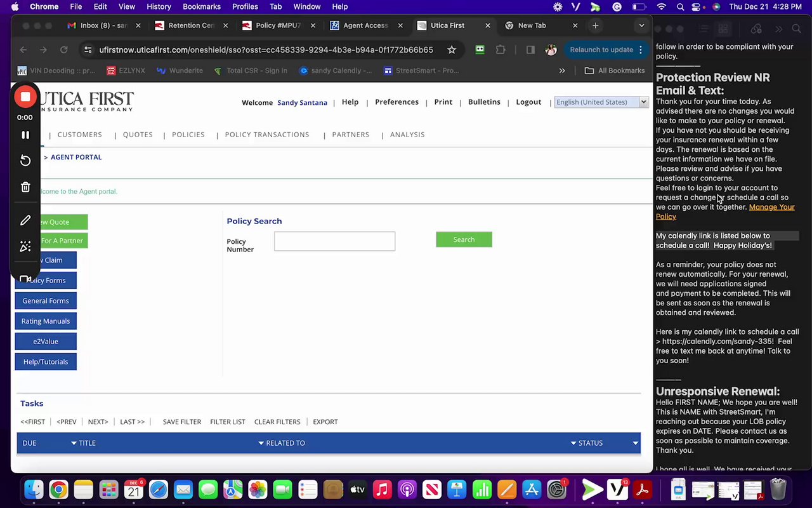Select the pencil drawing tool in the recorder
Image resolution: width=812 pixels, height=508 pixels.
(25, 220)
